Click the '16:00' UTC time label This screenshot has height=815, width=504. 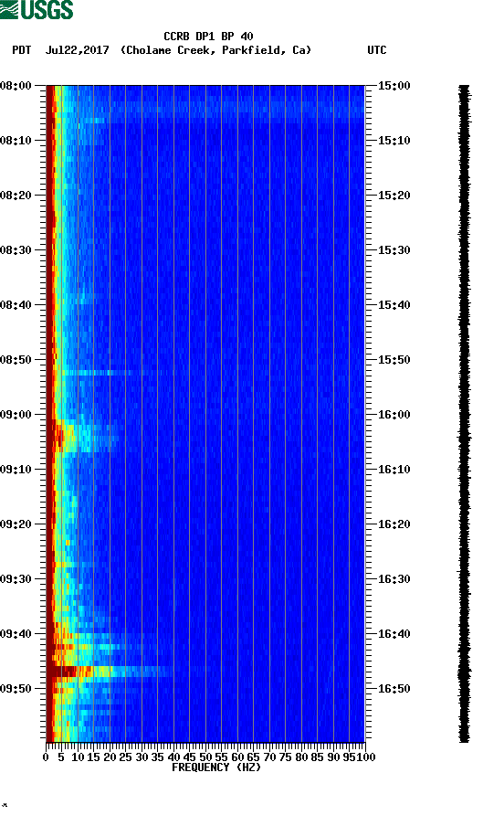click(x=394, y=414)
